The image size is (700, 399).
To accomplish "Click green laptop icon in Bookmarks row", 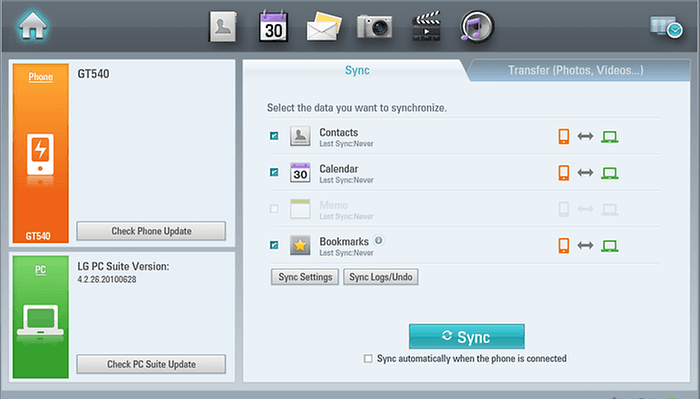I will pyautogui.click(x=609, y=246).
